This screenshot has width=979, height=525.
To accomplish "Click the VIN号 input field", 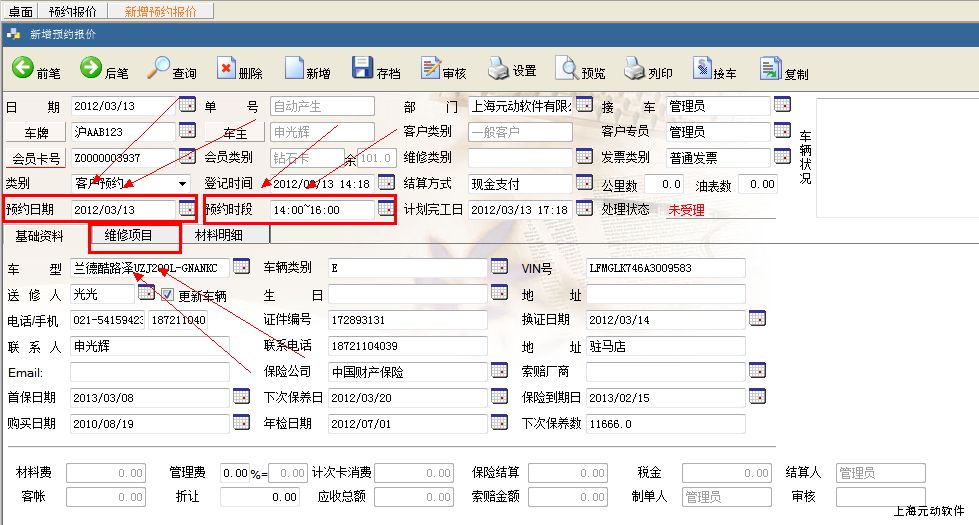I will pyautogui.click(x=665, y=268).
